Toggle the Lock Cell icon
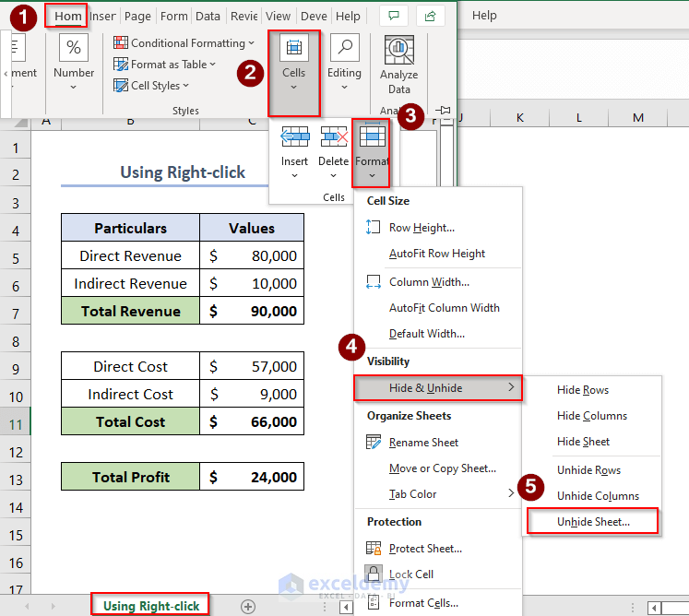689x616 pixels. (374, 574)
